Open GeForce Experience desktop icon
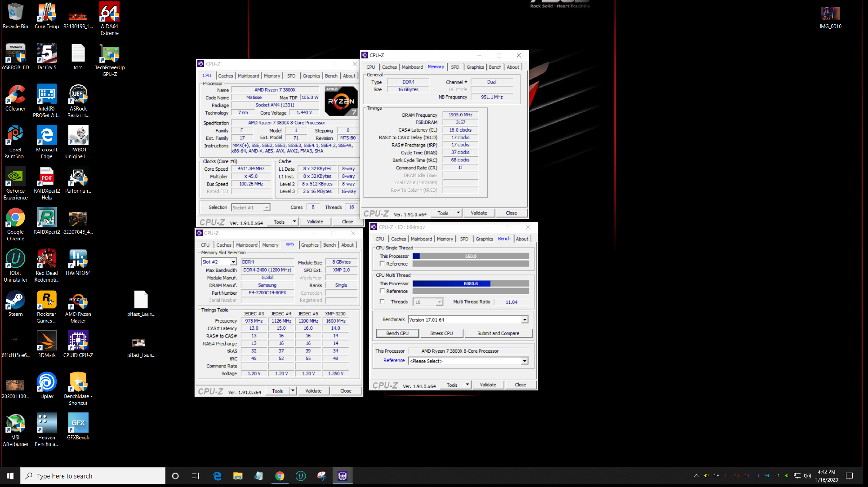 [x=15, y=183]
